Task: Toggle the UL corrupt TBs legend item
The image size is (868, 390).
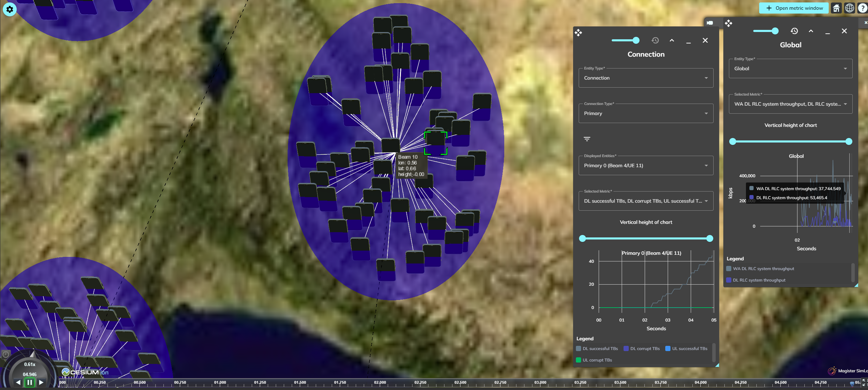Action: point(595,360)
